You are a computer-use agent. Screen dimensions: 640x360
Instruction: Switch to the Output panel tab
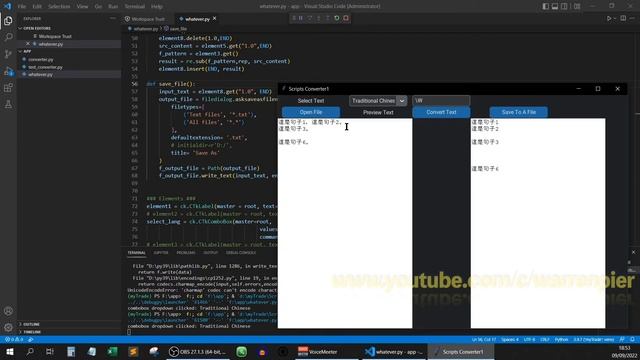[211, 253]
